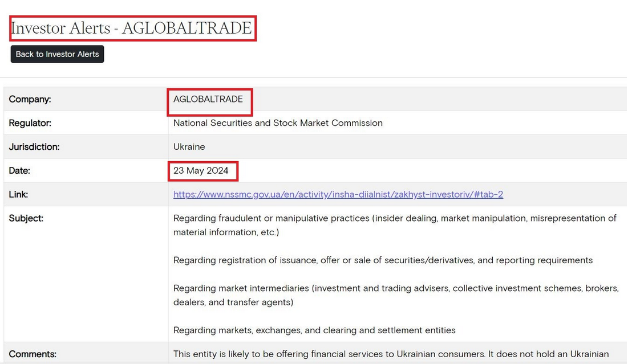
Task: Click the Regulator row label
Action: click(x=30, y=123)
